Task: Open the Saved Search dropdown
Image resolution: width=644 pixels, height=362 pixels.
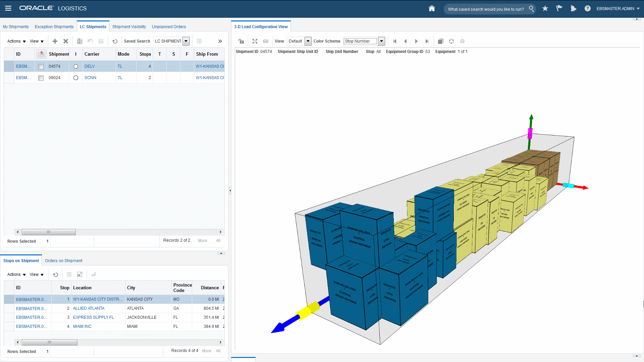Action: (186, 41)
